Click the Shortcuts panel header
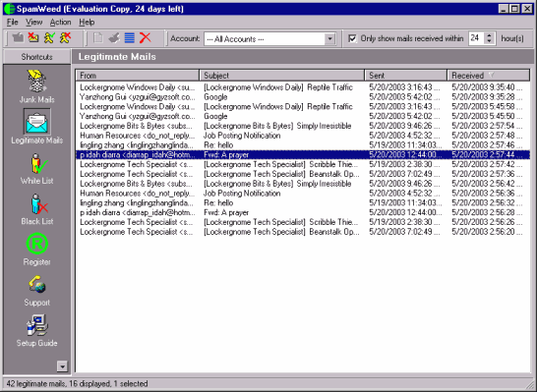Image resolution: width=537 pixels, height=392 pixels. (36, 57)
